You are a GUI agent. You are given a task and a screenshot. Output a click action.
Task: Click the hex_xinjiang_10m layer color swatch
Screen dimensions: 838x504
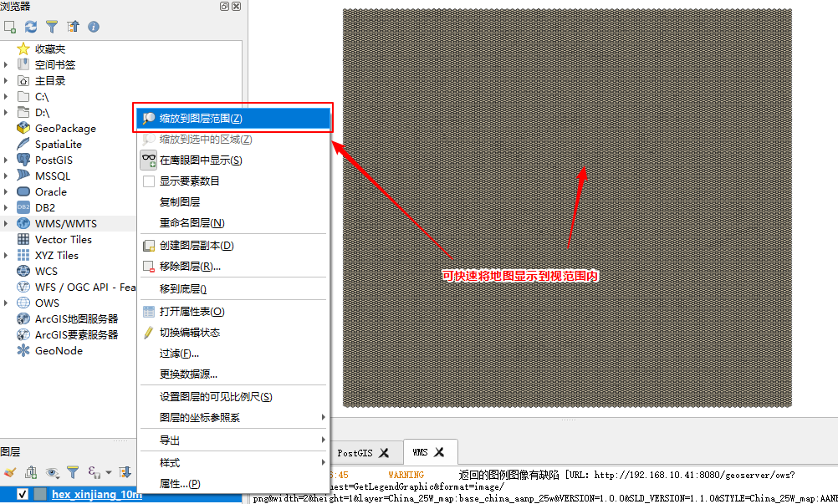[40, 495]
